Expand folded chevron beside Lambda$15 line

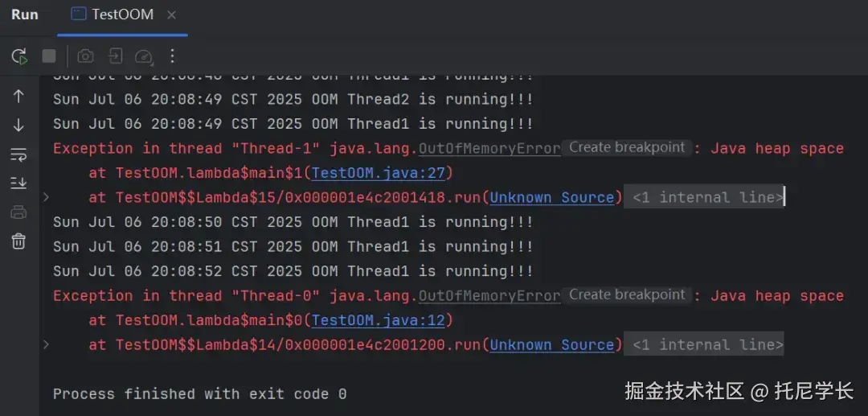click(x=47, y=197)
